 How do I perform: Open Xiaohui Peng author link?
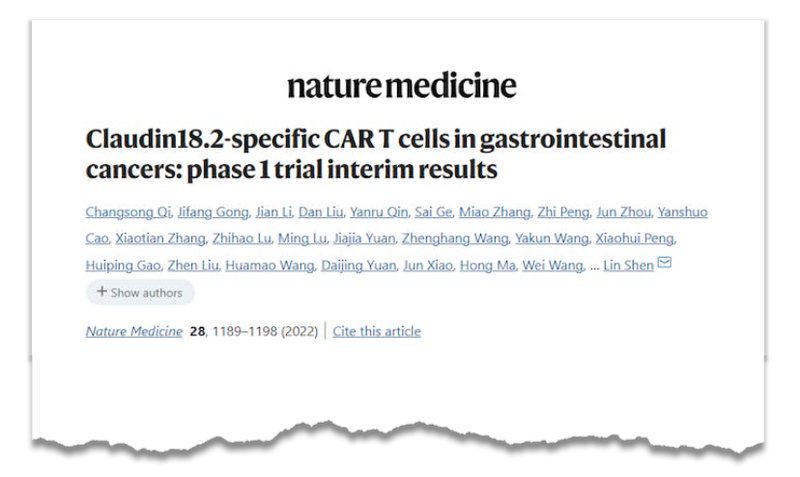pos(635,238)
